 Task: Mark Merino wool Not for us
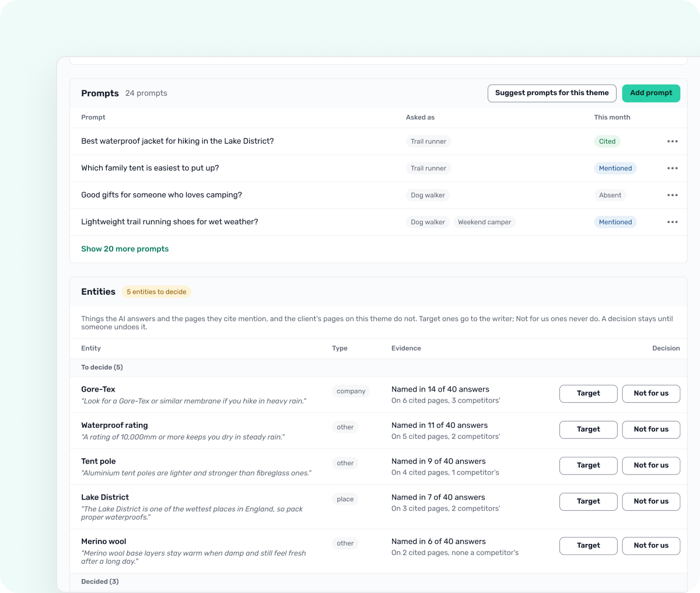pyautogui.click(x=651, y=546)
